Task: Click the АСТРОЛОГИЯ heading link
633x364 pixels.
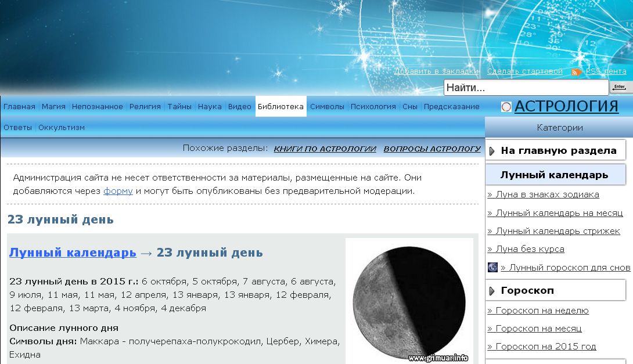Action: (566, 106)
